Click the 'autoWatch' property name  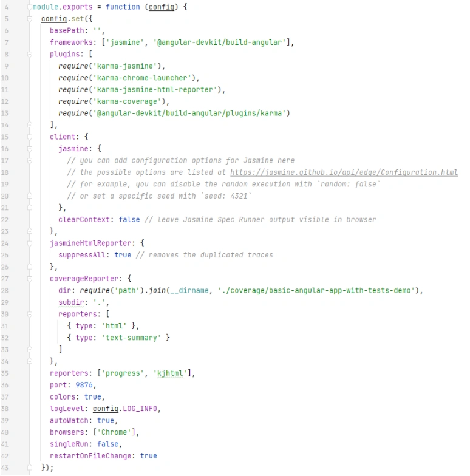click(69, 420)
